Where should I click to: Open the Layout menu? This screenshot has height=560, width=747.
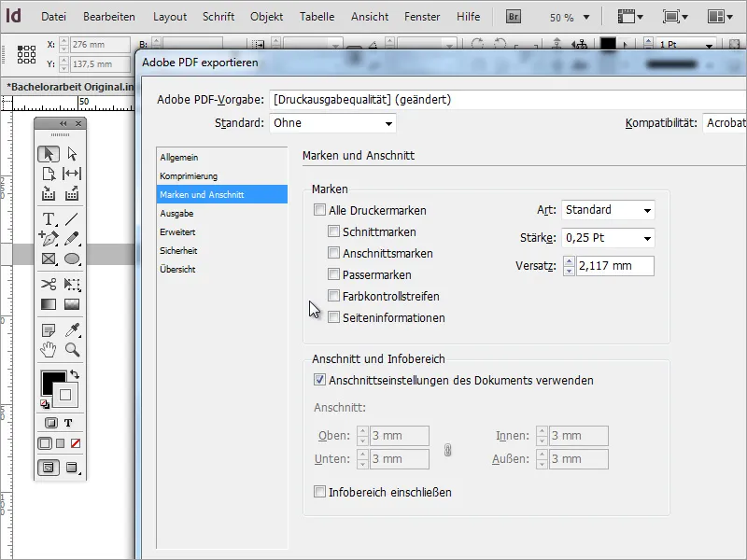click(170, 17)
